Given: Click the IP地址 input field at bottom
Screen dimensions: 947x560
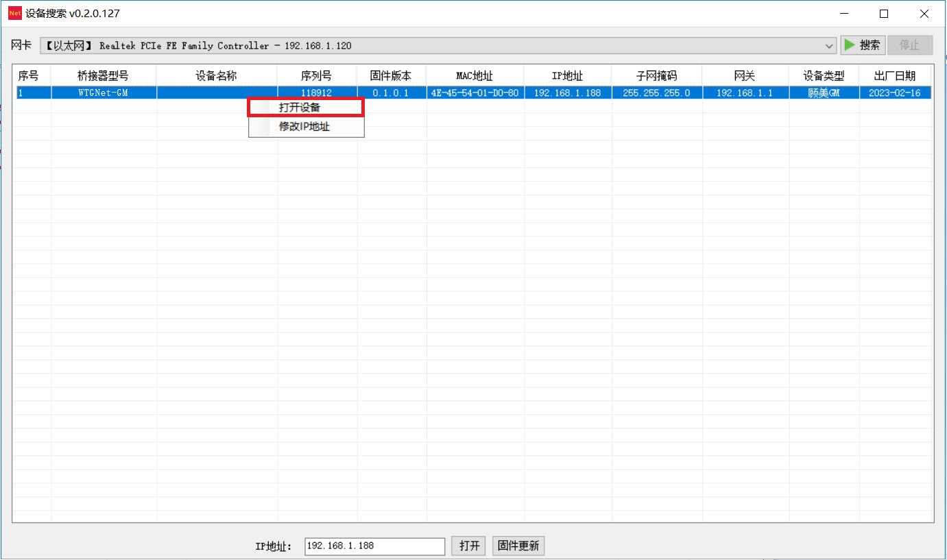Looking at the screenshot, I should (374, 546).
